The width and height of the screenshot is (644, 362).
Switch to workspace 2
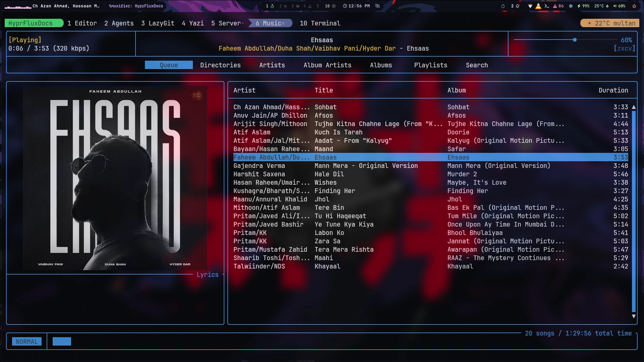click(x=283, y=6)
